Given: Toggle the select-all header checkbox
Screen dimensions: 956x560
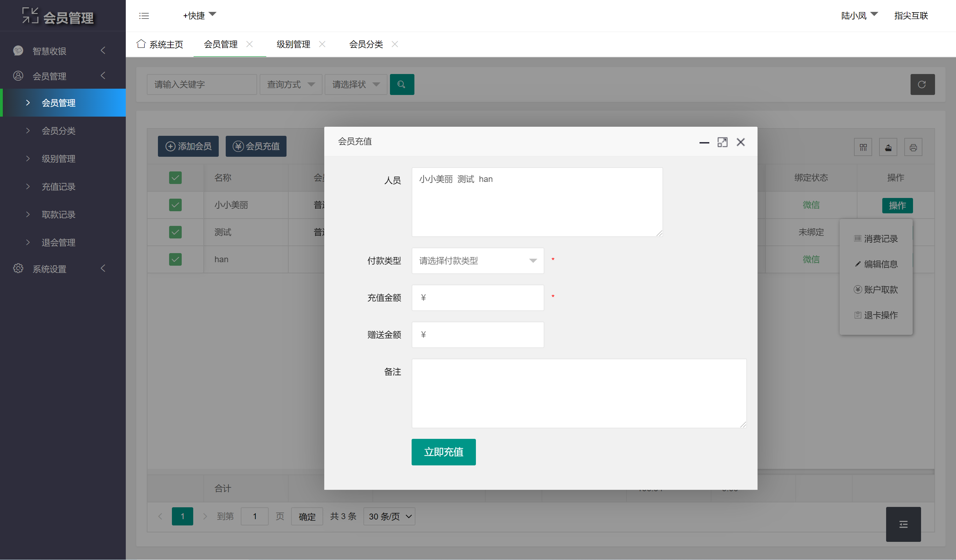Looking at the screenshot, I should pos(175,177).
